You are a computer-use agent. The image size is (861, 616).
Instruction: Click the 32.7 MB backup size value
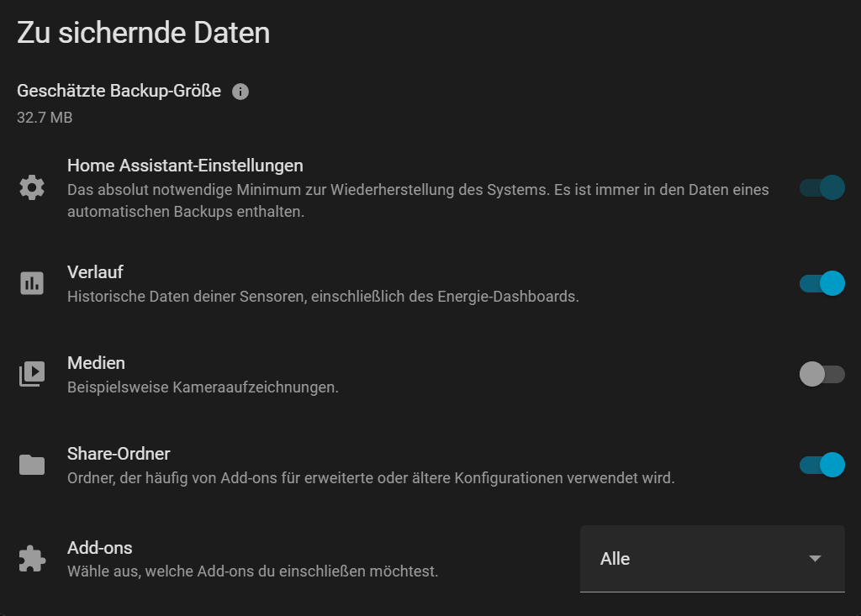click(44, 118)
